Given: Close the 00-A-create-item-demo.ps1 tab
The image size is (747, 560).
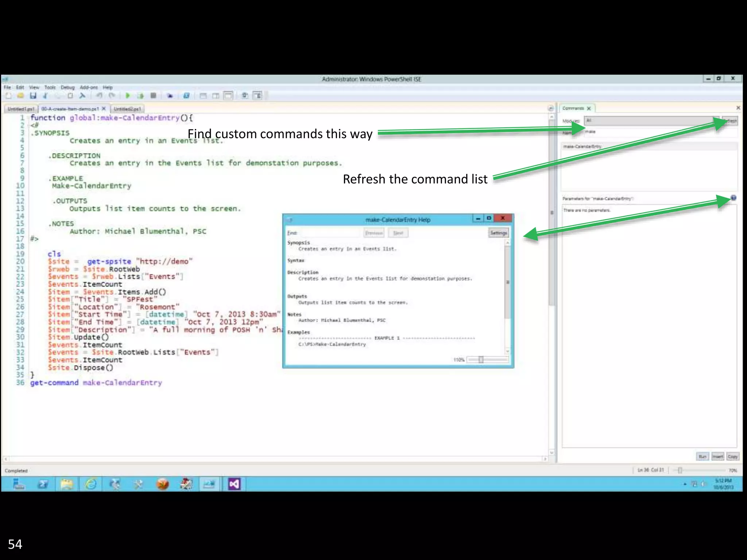Looking at the screenshot, I should pyautogui.click(x=104, y=109).
